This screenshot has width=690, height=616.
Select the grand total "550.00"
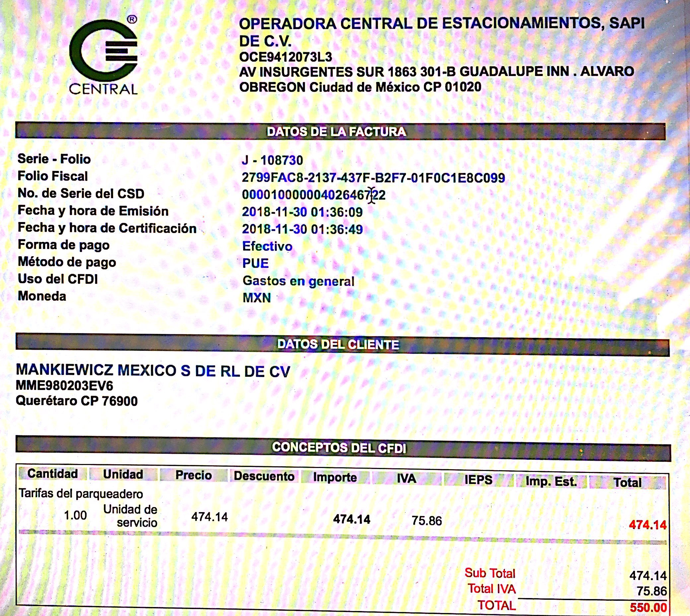pyautogui.click(x=649, y=608)
